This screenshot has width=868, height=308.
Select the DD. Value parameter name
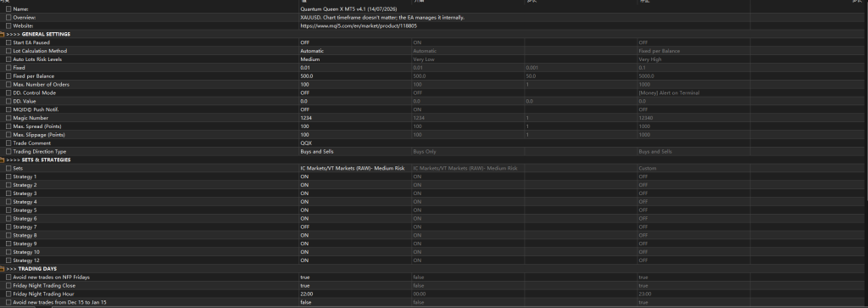click(x=25, y=101)
